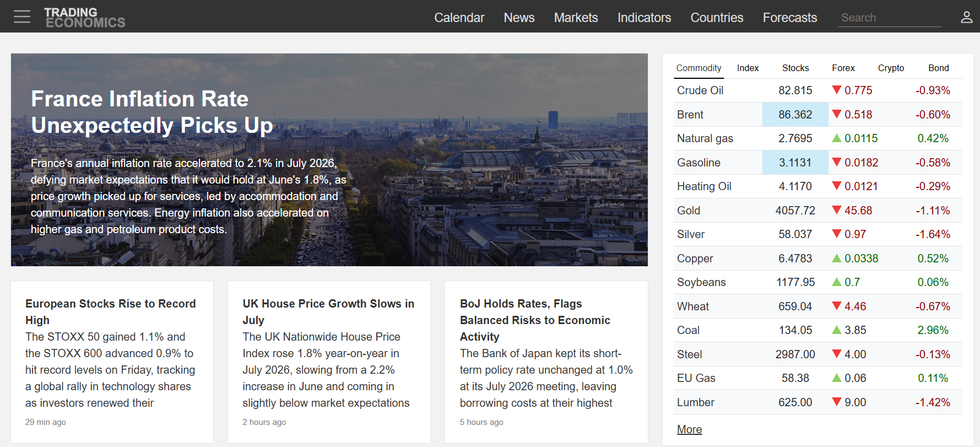Image resolution: width=980 pixels, height=447 pixels.
Task: Open the Lumber commodity link
Action: 695,402
